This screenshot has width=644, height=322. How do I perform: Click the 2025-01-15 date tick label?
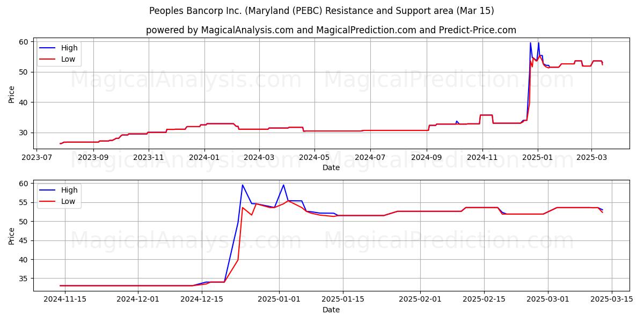tap(343, 301)
